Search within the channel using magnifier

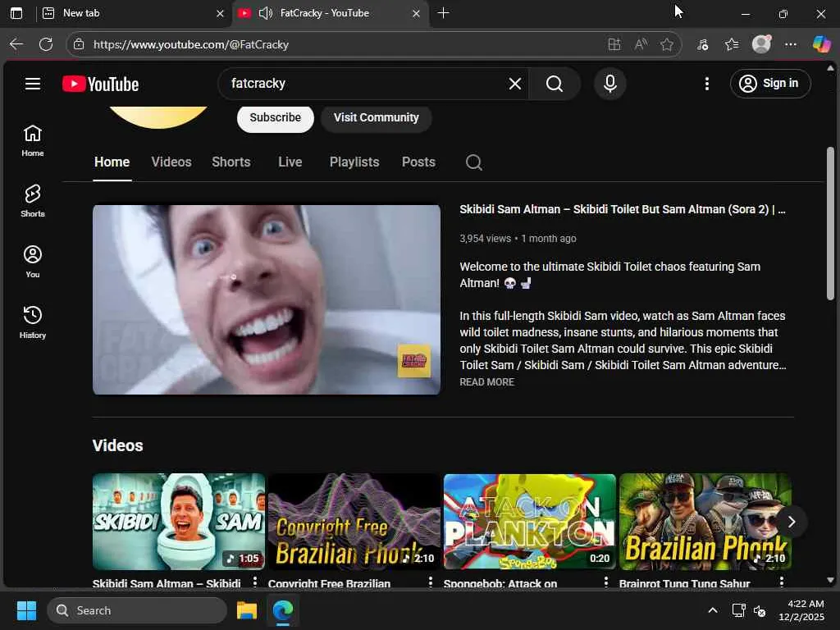(x=473, y=162)
